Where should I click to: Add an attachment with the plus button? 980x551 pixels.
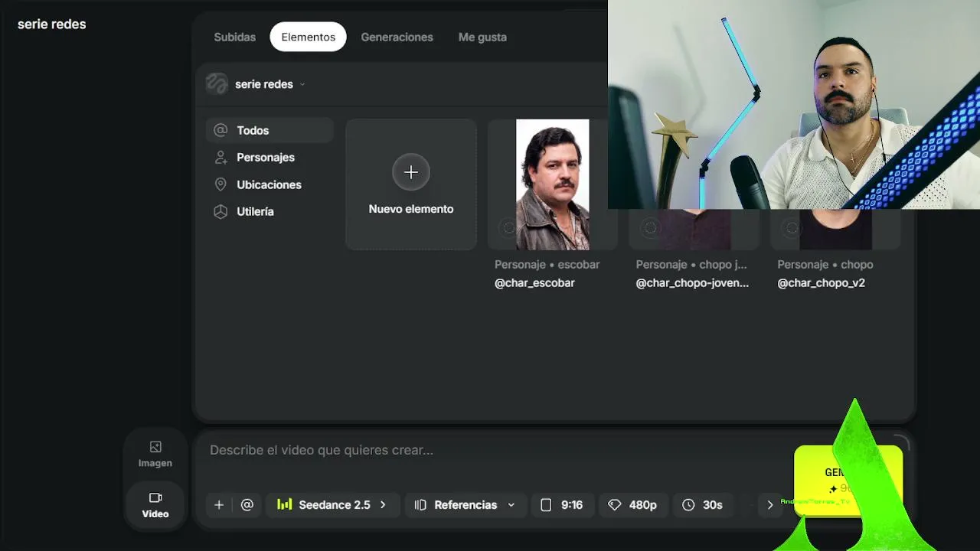pyautogui.click(x=219, y=505)
